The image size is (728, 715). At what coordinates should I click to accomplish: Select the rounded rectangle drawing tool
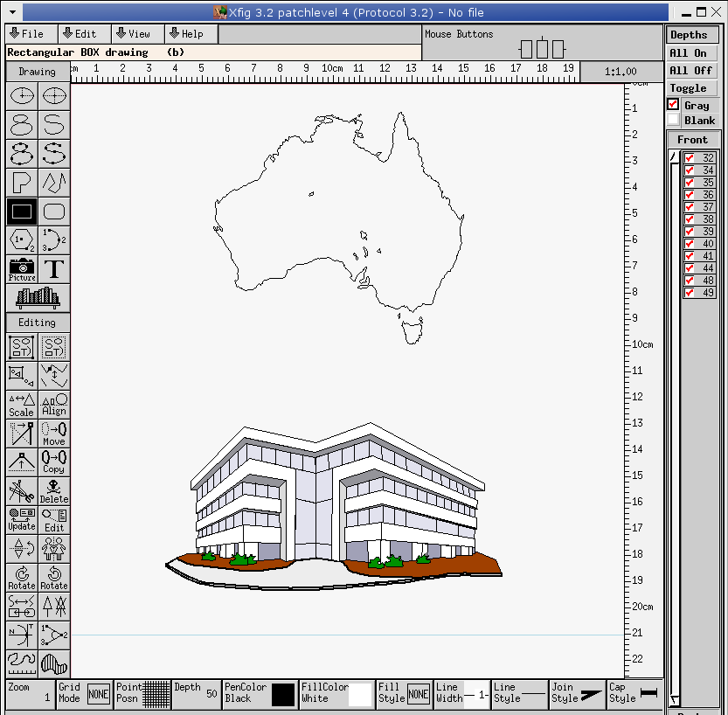click(x=53, y=211)
